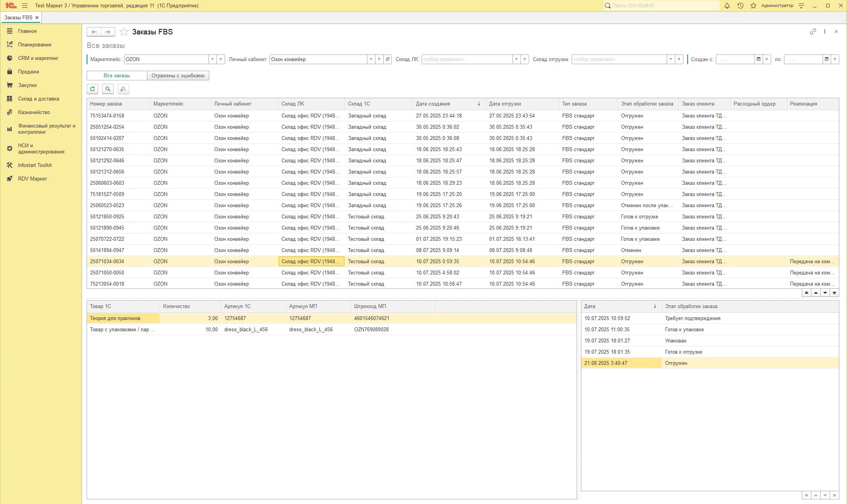The height and width of the screenshot is (504, 847).
Task: Open form's more options three-dot menu
Action: [825, 32]
